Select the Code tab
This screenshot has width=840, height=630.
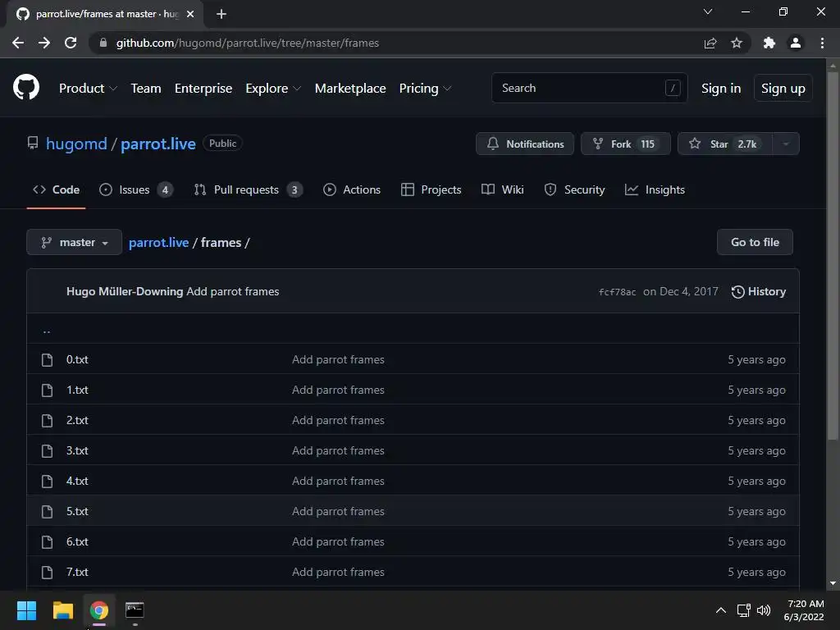57,189
